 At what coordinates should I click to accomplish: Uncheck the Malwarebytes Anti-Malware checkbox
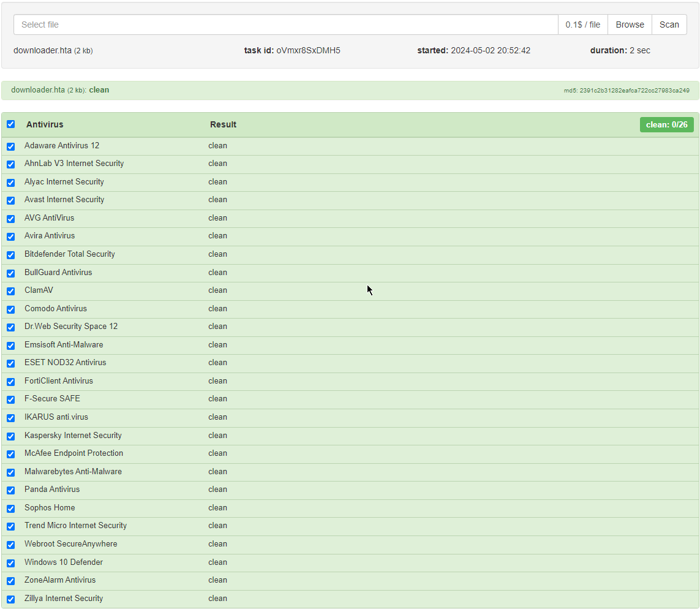[10, 472]
